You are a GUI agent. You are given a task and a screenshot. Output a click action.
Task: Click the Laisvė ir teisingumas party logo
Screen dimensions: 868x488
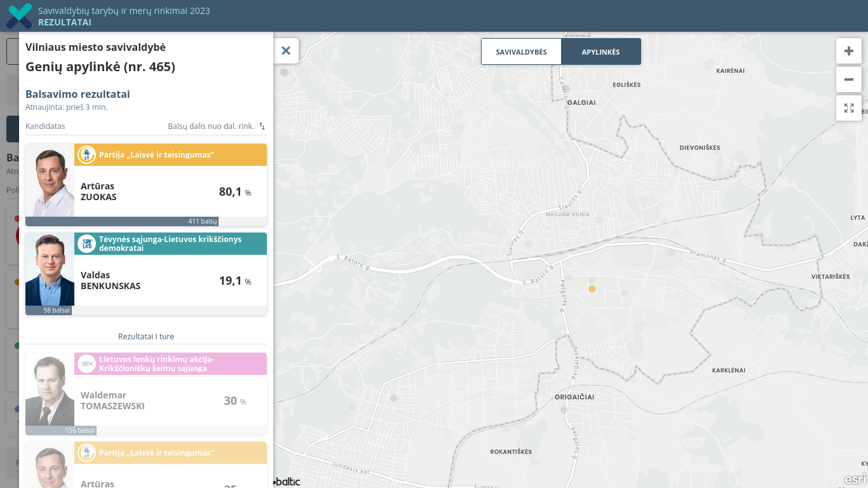[87, 155]
